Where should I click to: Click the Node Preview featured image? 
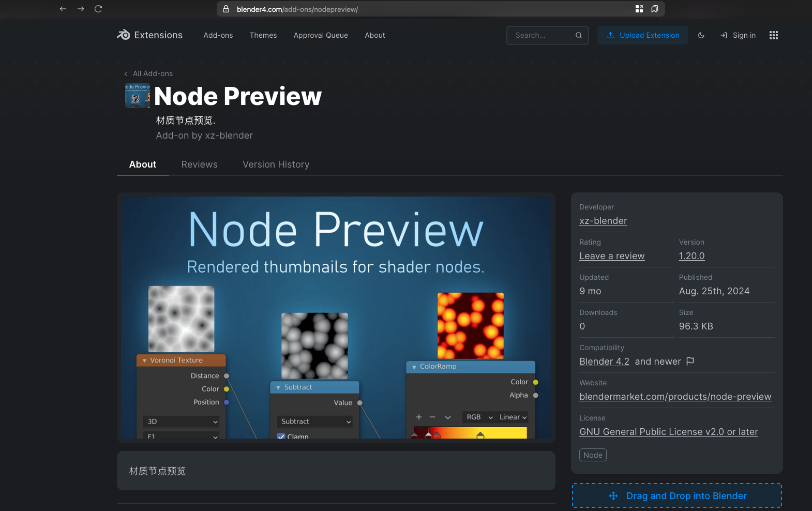pos(336,318)
